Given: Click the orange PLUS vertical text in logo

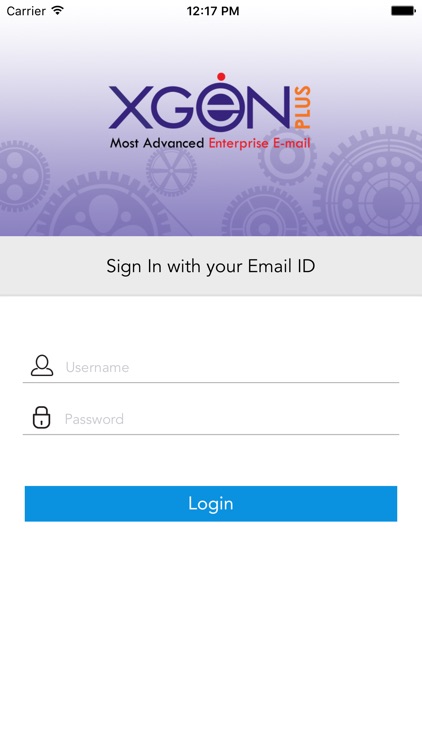Looking at the screenshot, I should [x=302, y=107].
